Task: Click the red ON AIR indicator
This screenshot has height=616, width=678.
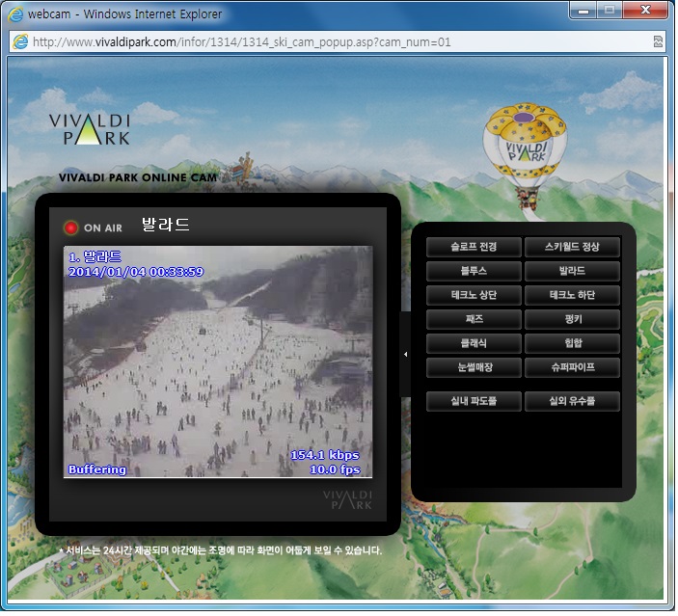Action: click(71, 228)
